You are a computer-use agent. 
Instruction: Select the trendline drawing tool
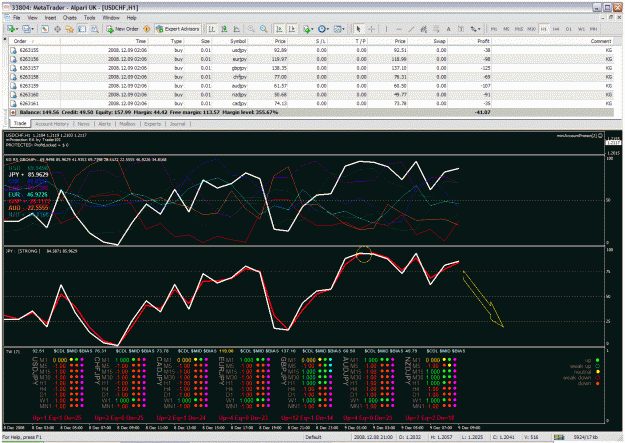click(411, 29)
